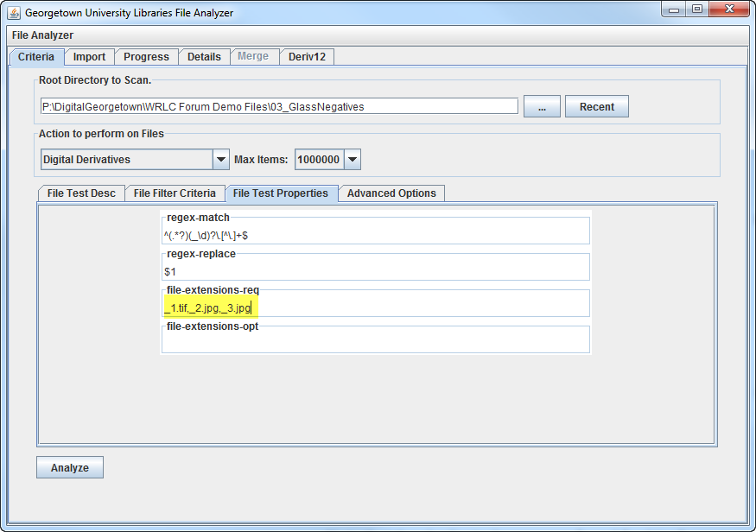Click the regex-match text field
Screen dimensions: 756x532
click(x=375, y=235)
